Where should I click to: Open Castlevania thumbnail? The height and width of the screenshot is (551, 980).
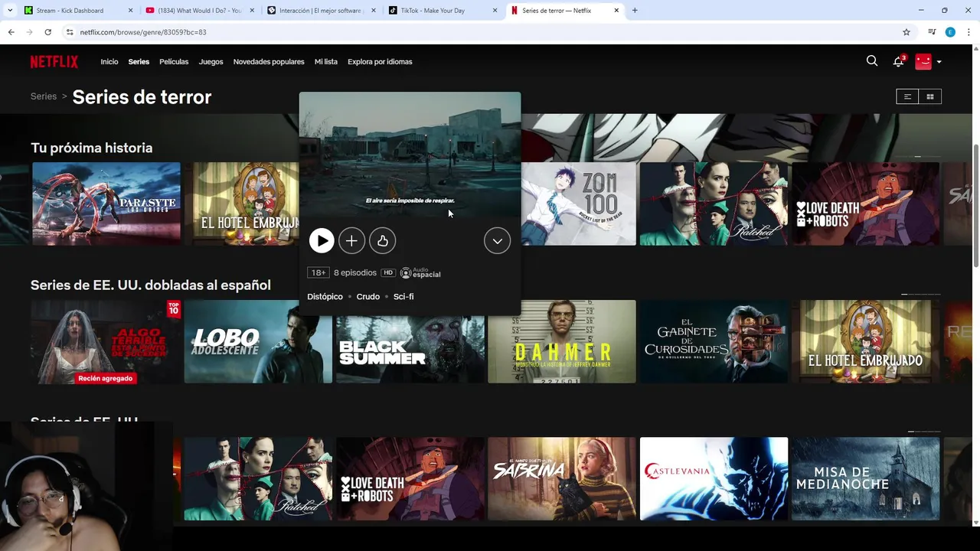pos(714,479)
